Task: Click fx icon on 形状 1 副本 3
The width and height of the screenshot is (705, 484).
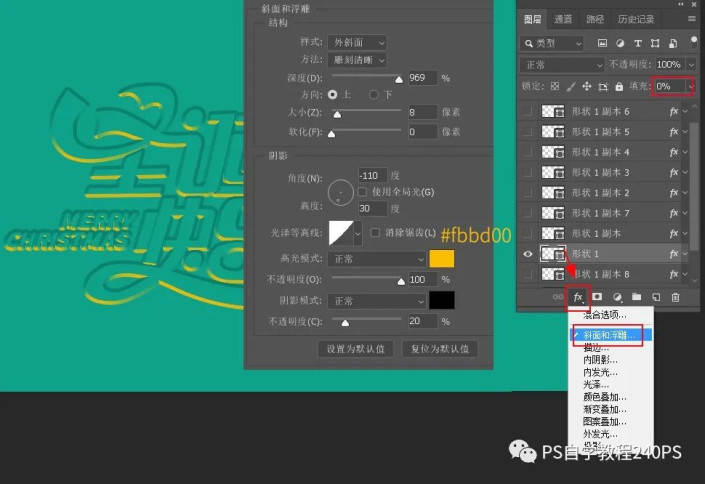Action: click(674, 172)
